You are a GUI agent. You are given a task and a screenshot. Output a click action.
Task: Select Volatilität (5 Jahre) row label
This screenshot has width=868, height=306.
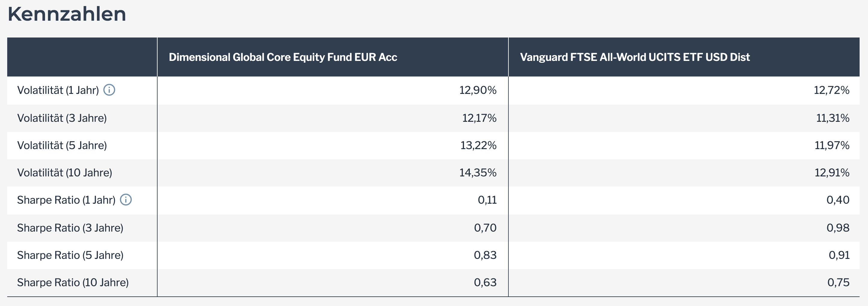point(62,145)
